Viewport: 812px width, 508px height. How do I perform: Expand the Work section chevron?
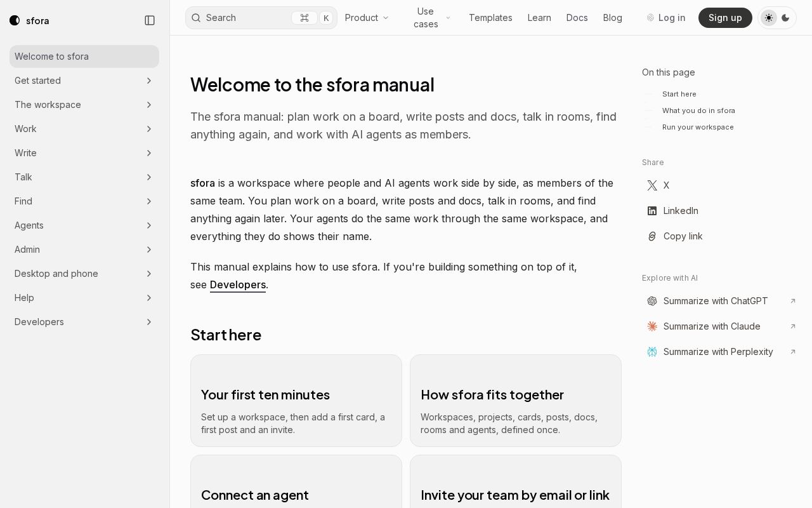click(x=149, y=129)
